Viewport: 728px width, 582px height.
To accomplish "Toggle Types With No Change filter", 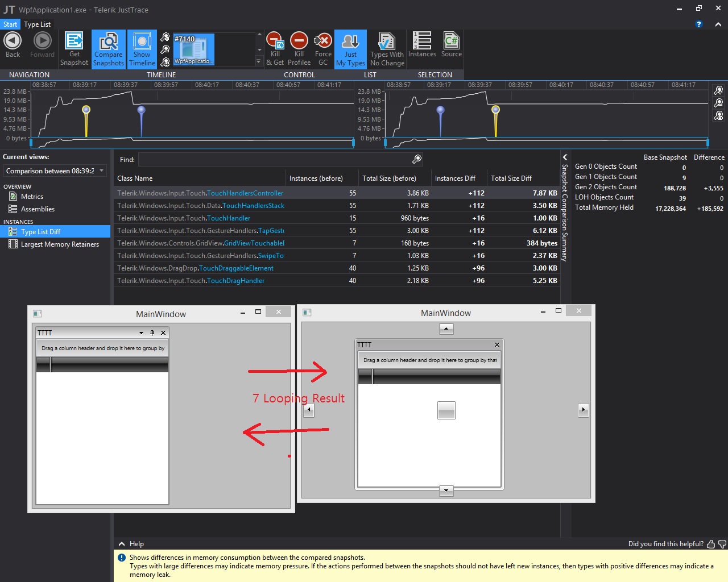I will click(x=387, y=49).
